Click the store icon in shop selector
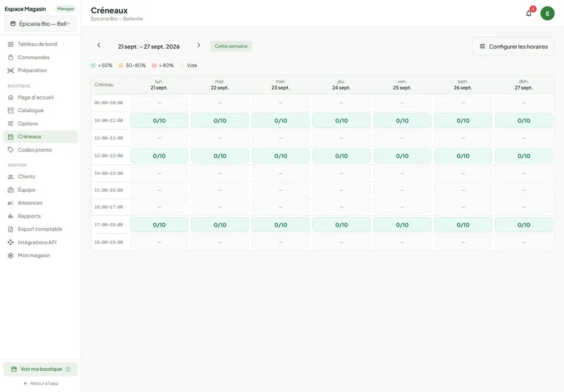The image size is (564, 392). coord(13,24)
